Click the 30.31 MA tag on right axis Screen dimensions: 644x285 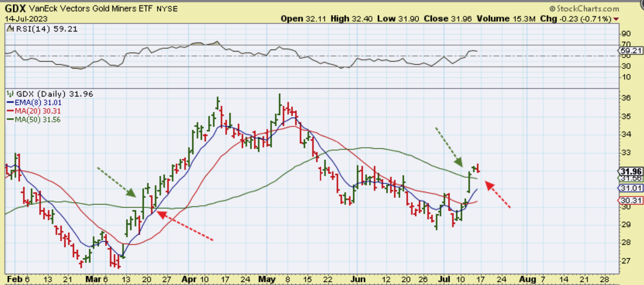631,200
